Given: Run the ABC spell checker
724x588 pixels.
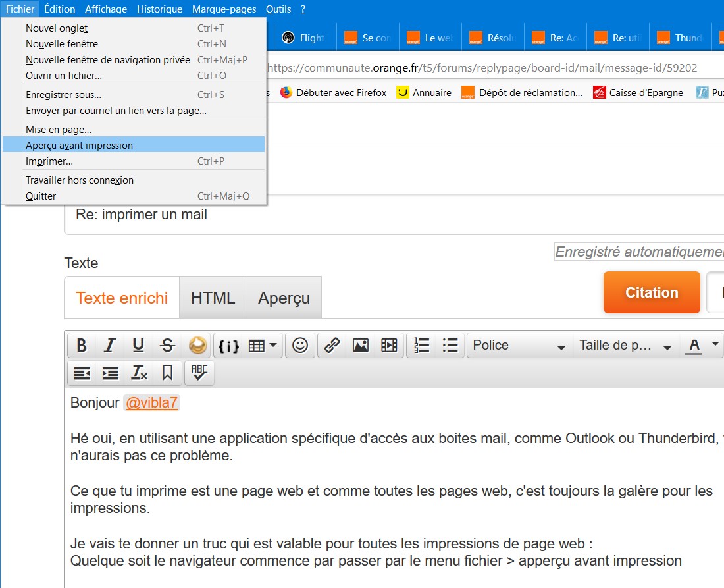Looking at the screenshot, I should pos(199,373).
